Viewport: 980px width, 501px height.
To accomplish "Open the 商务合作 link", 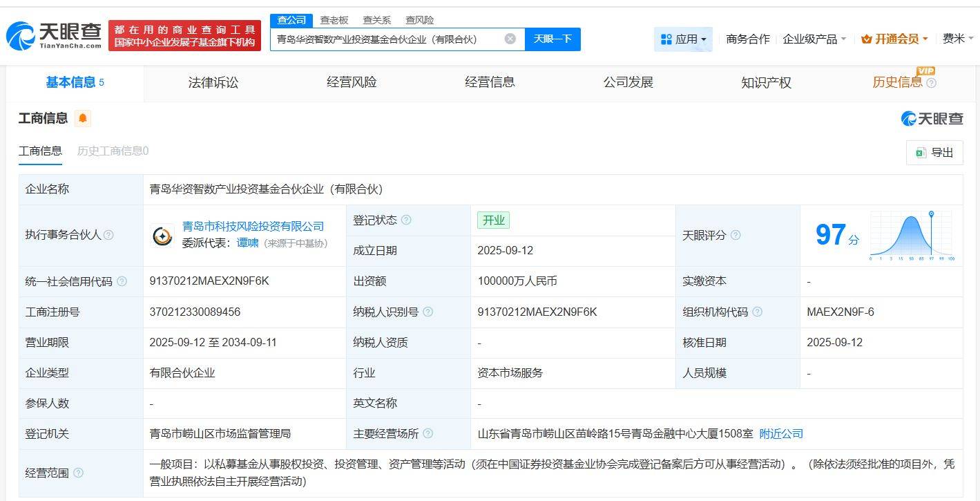I will [x=748, y=39].
